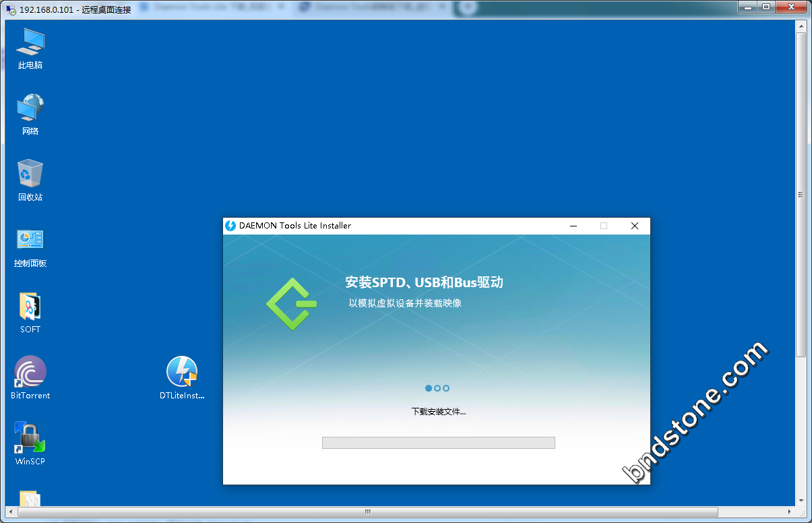Click the installer download progress bar

point(438,443)
